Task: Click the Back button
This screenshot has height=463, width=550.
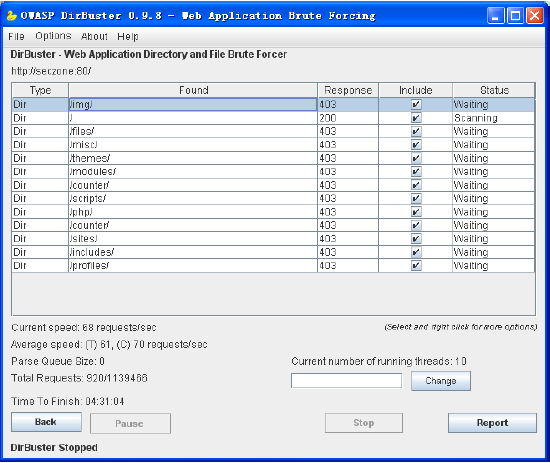Action: pyautogui.click(x=46, y=422)
